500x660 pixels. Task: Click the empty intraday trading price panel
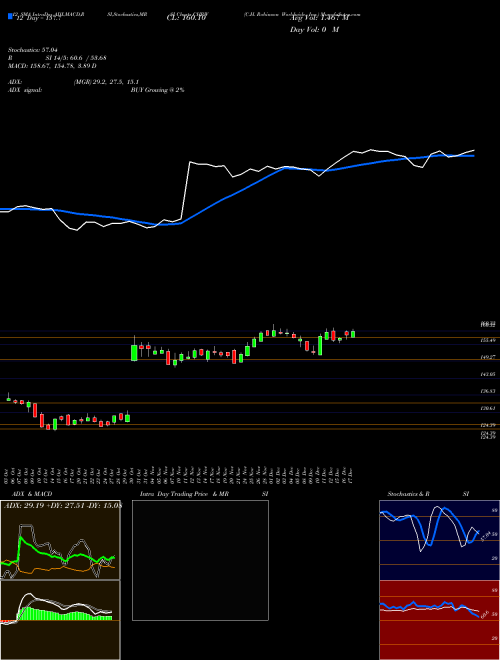[x=200, y=560]
